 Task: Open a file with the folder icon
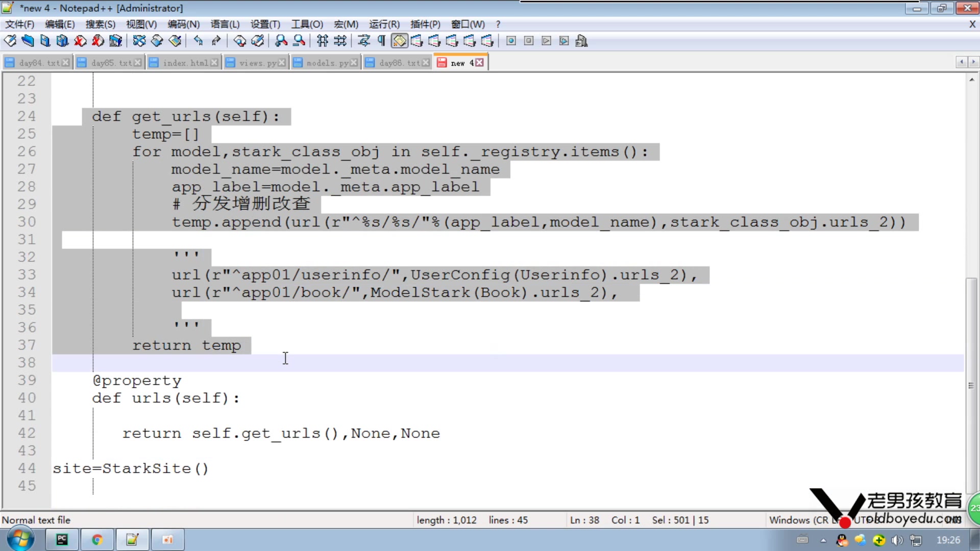click(x=28, y=41)
